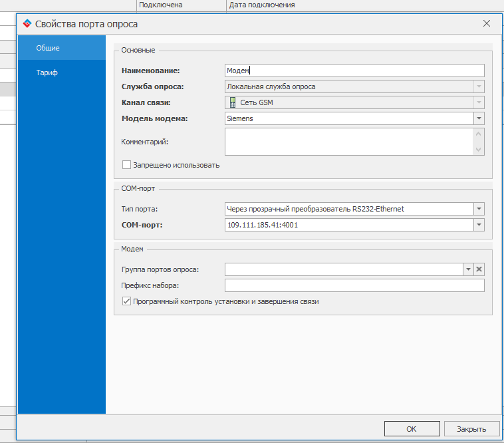Image resolution: width=504 pixels, height=447 pixels.
Task: Open the COM-порт address dropdown
Action: click(479, 225)
